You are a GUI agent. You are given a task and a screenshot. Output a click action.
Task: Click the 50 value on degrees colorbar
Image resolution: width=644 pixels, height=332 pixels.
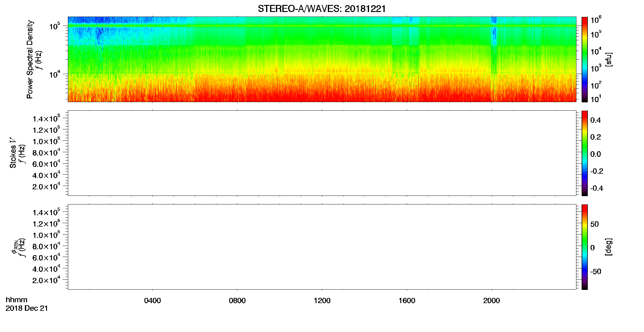click(594, 224)
